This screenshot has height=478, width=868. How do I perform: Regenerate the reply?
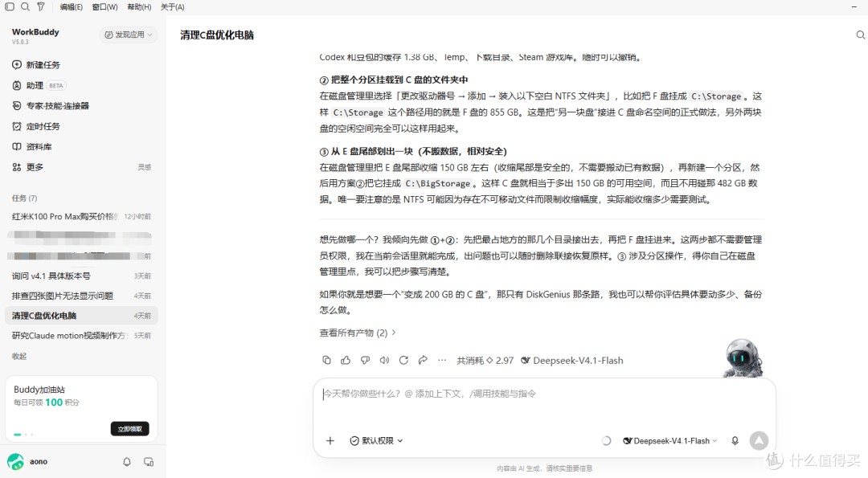403,360
